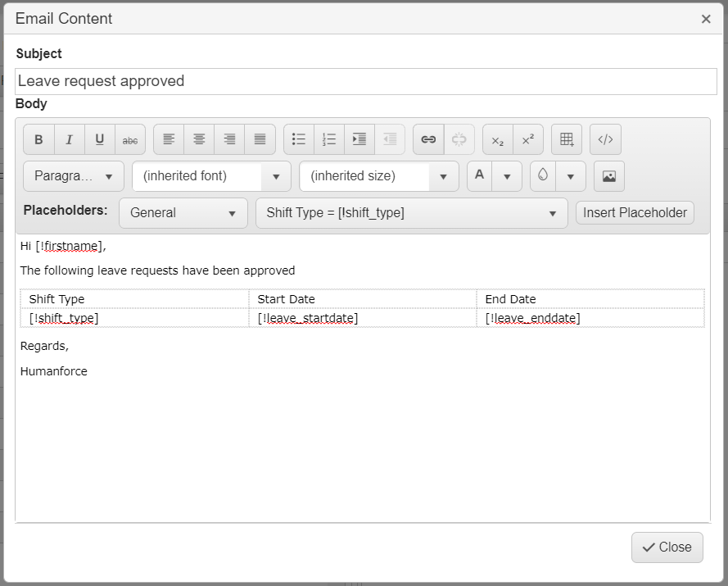Click the Close button

tap(667, 547)
